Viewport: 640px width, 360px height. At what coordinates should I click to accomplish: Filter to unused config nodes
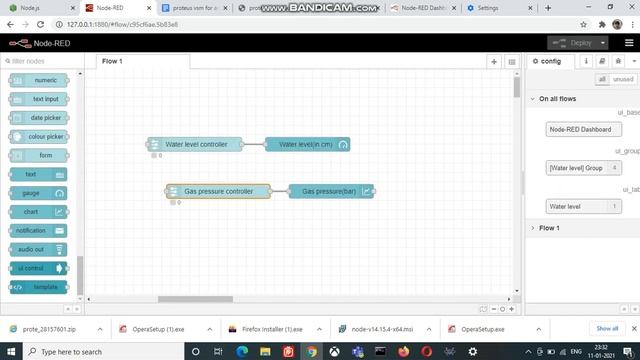[623, 79]
